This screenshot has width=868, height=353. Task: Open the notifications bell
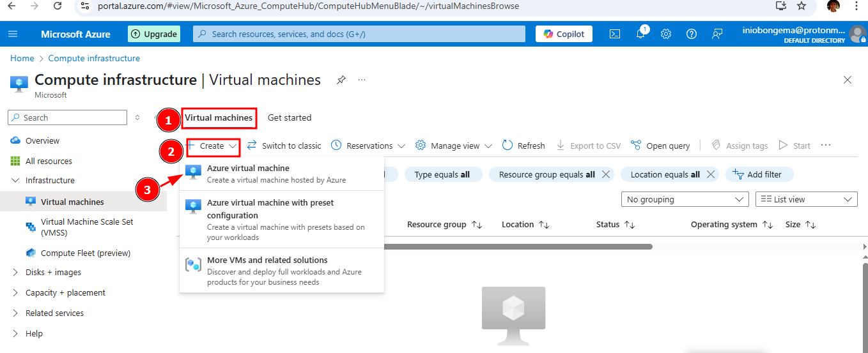pyautogui.click(x=640, y=34)
